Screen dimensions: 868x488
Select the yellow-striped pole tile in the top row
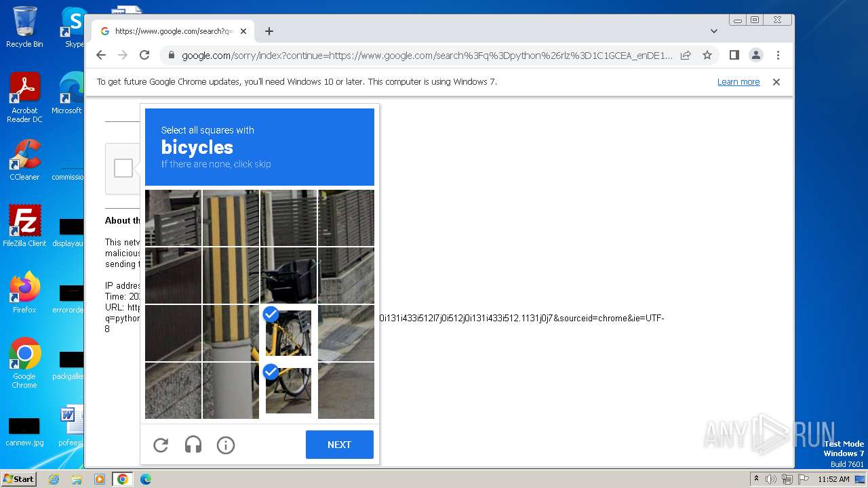[231, 218]
